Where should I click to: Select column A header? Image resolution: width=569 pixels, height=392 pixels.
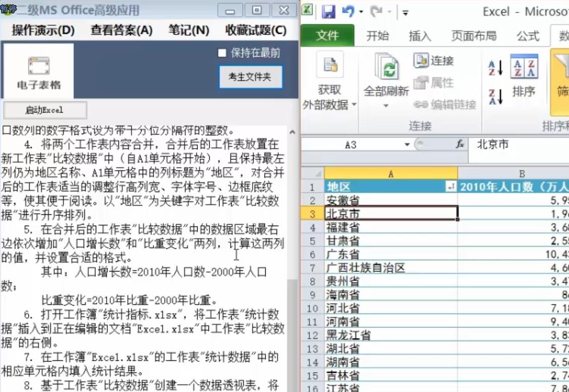391,174
